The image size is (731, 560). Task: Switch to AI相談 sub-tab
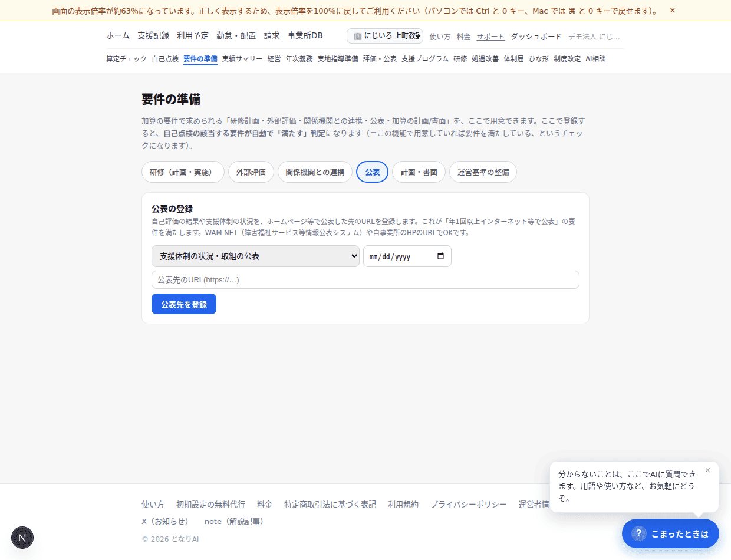click(595, 59)
